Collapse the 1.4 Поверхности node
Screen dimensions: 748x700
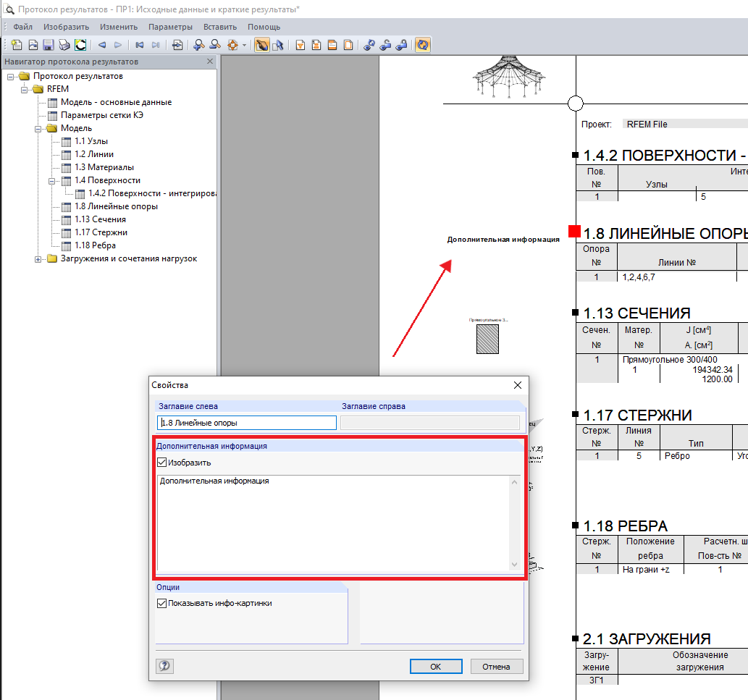[51, 181]
